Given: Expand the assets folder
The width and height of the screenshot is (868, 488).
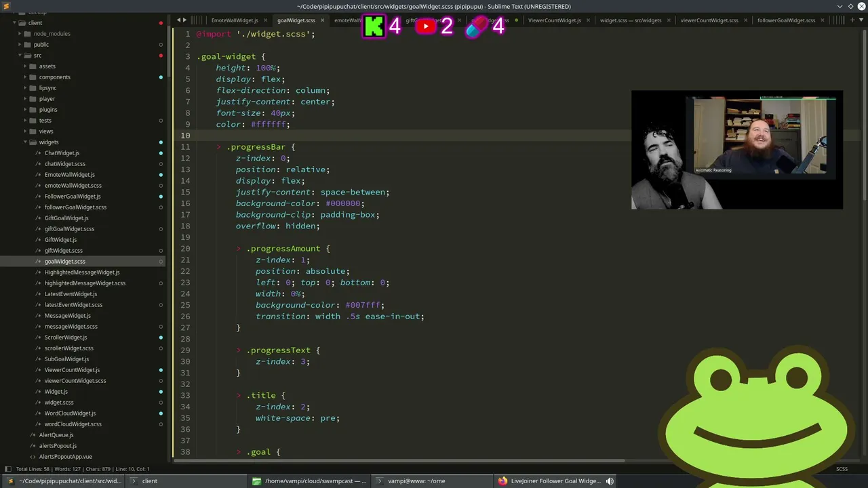Looking at the screenshot, I should coord(25,66).
